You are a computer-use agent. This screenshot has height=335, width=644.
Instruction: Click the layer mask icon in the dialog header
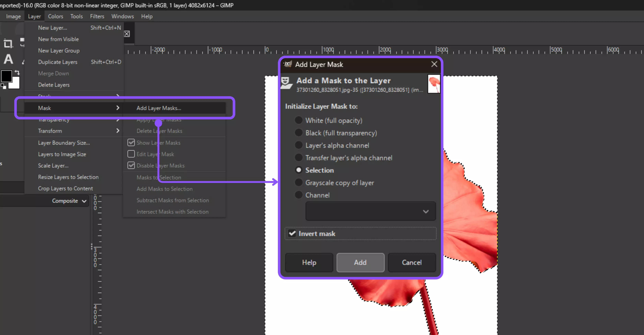[286, 83]
